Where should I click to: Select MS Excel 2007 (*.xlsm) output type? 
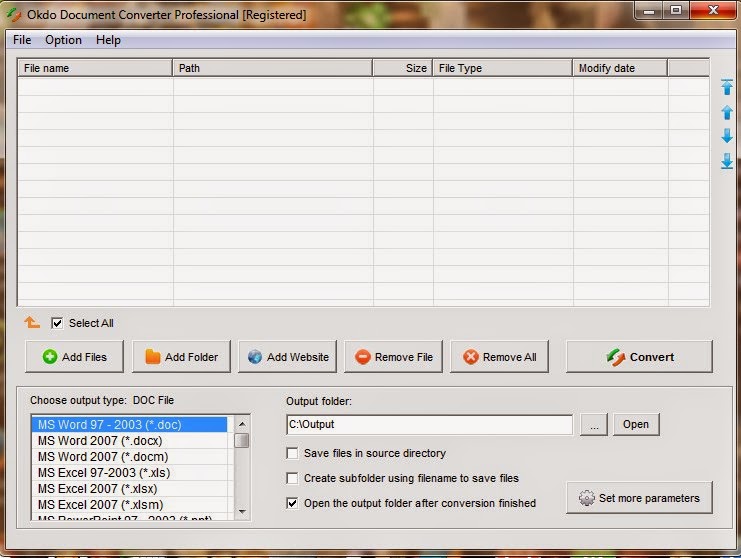[x=129, y=505]
